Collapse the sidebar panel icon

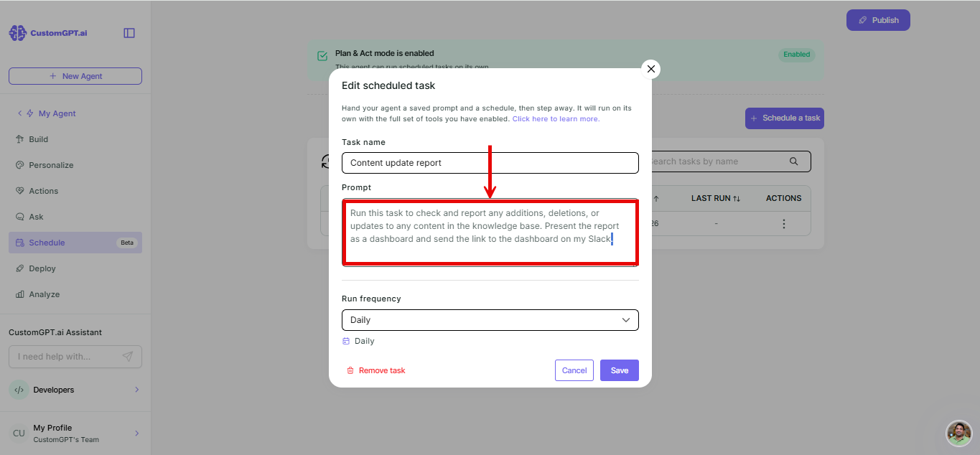pyautogui.click(x=129, y=33)
